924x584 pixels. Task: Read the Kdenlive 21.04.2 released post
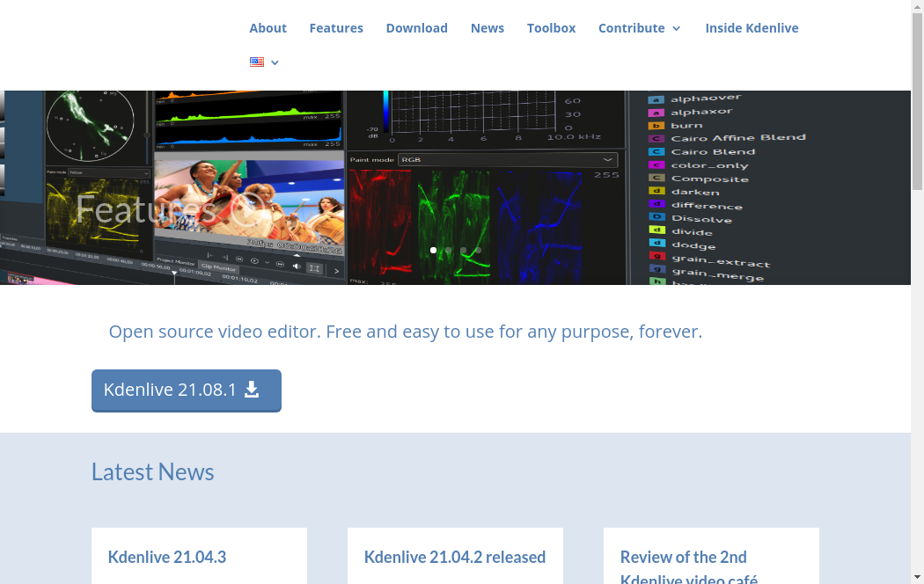[x=455, y=557]
